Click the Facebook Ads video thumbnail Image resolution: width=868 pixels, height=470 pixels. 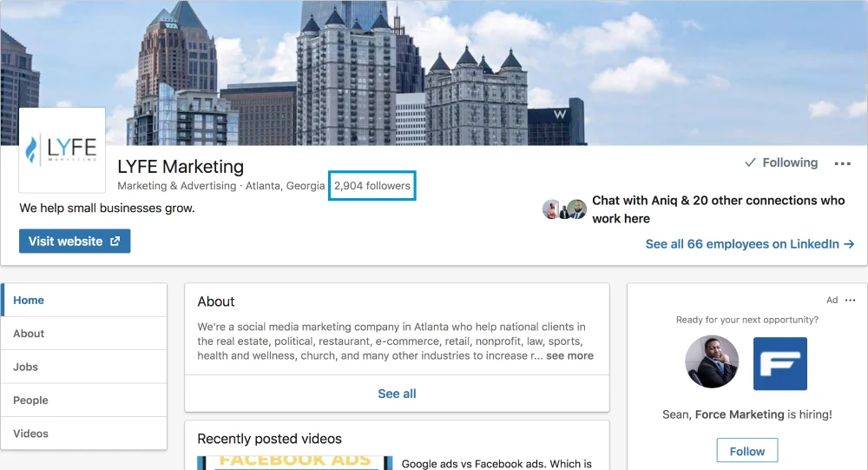[x=294, y=462]
